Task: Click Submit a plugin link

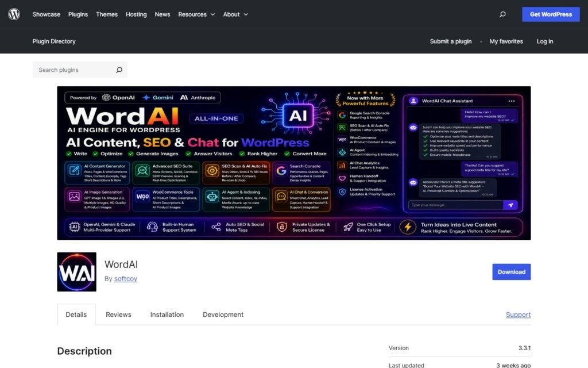Action: [x=451, y=41]
